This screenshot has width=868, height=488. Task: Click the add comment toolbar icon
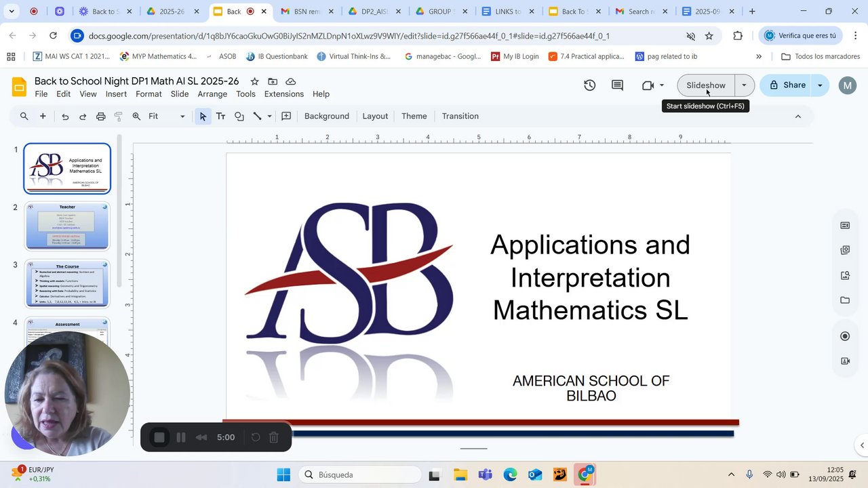click(x=286, y=117)
